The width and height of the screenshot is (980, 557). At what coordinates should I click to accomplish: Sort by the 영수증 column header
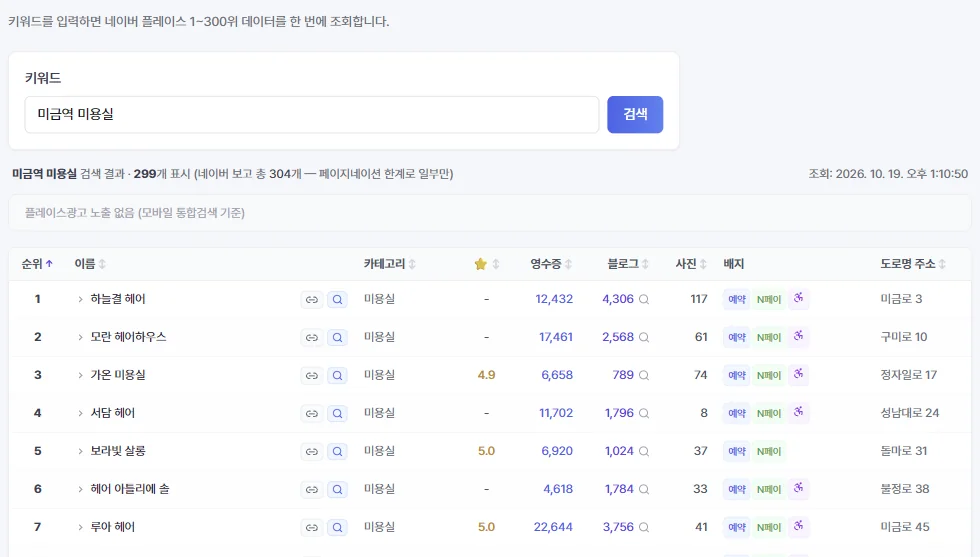(x=551, y=264)
